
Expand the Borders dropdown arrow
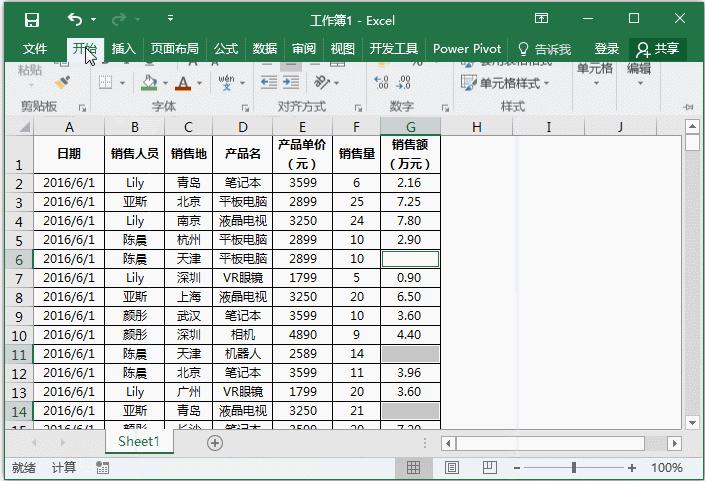(x=122, y=83)
